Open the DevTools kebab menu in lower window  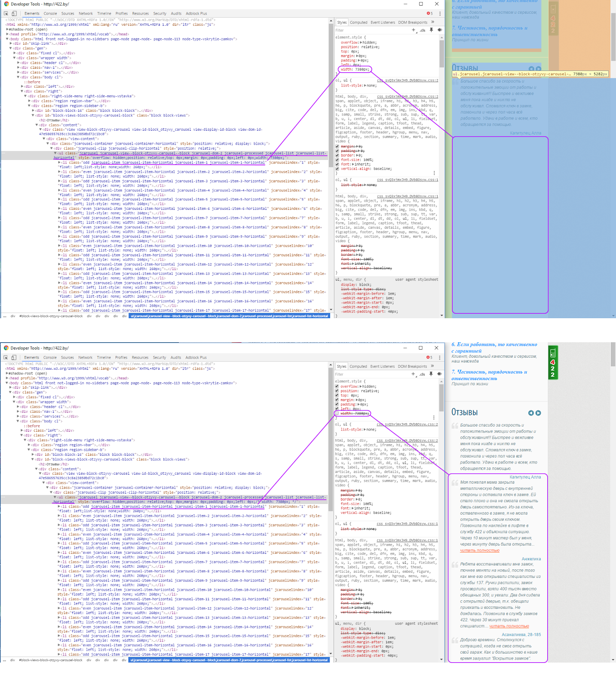439,357
